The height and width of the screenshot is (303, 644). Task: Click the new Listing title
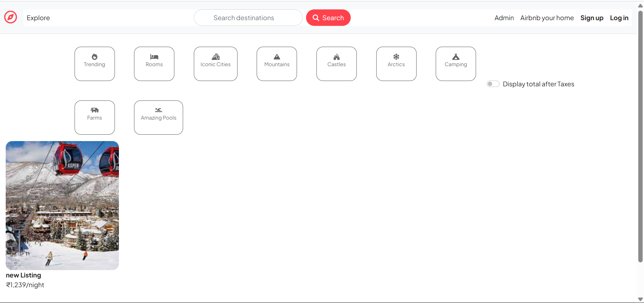pyautogui.click(x=24, y=275)
